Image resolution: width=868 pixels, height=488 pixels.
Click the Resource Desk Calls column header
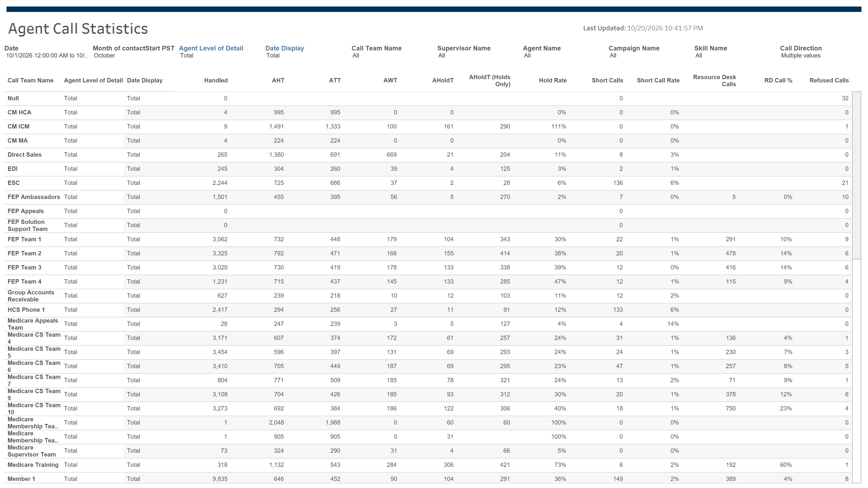coord(714,81)
